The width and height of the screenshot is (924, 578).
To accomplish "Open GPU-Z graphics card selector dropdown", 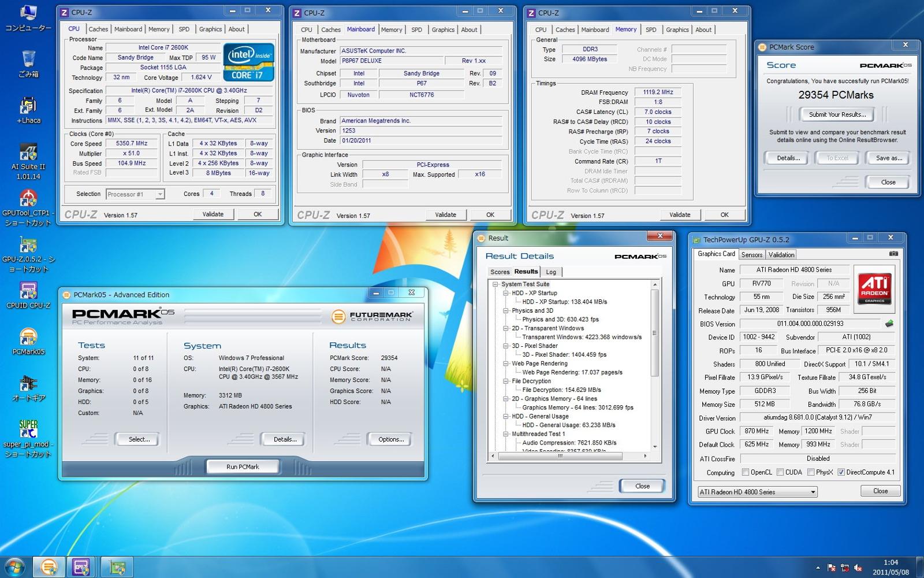I will [758, 492].
